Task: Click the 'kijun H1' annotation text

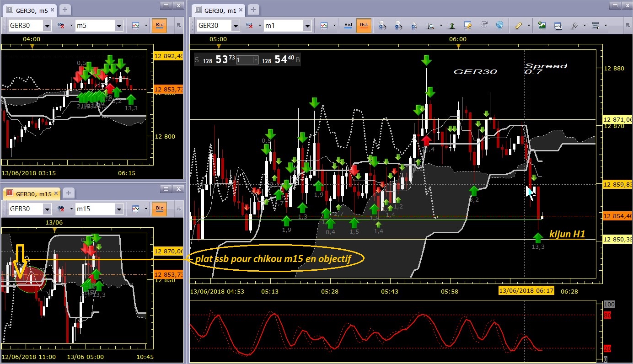Action: 567,234
